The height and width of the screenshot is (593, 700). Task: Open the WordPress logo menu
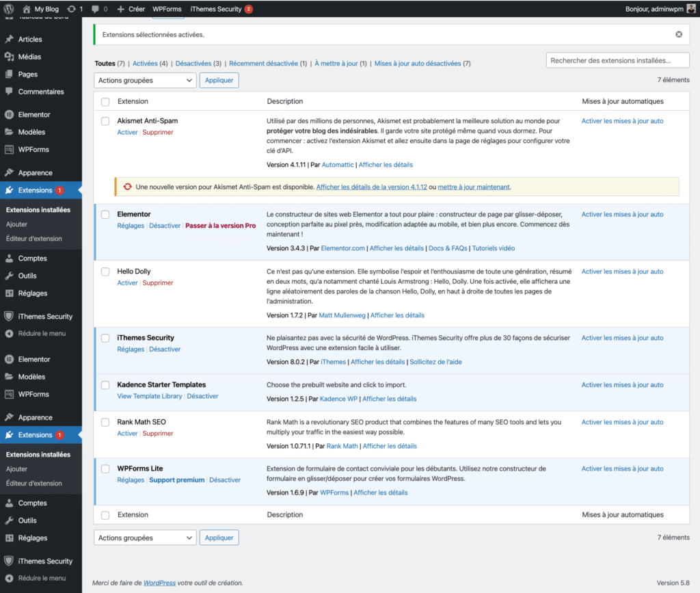[x=8, y=8]
